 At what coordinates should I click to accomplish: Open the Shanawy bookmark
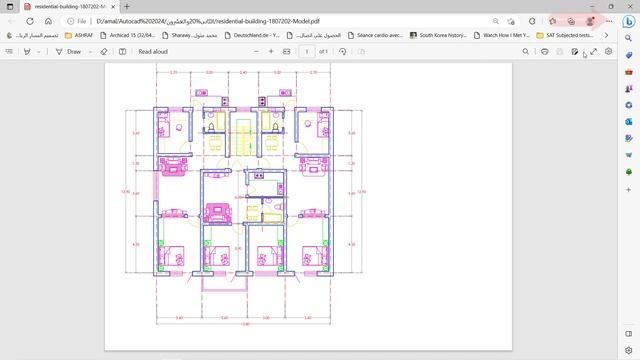190,36
